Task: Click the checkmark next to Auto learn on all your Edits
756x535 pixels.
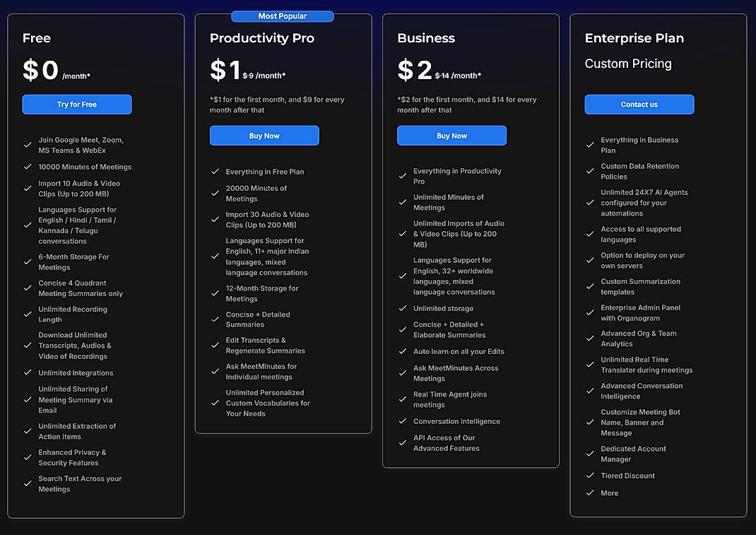Action: 403,351
